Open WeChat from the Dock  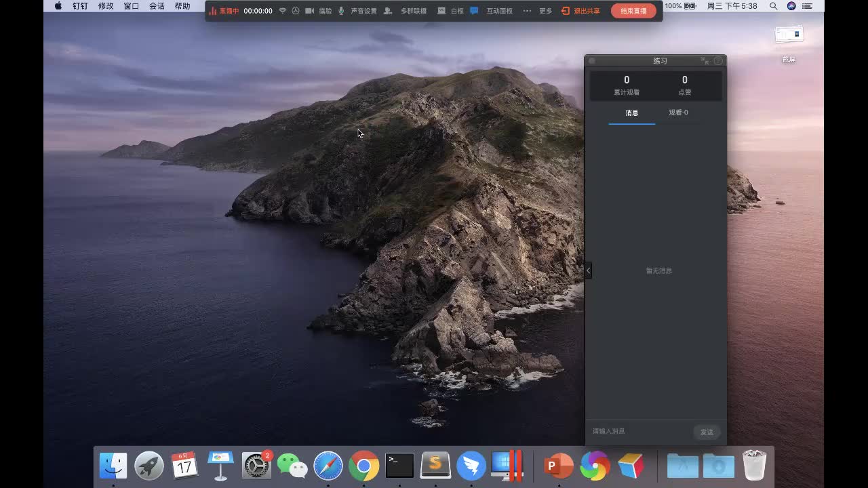click(292, 466)
